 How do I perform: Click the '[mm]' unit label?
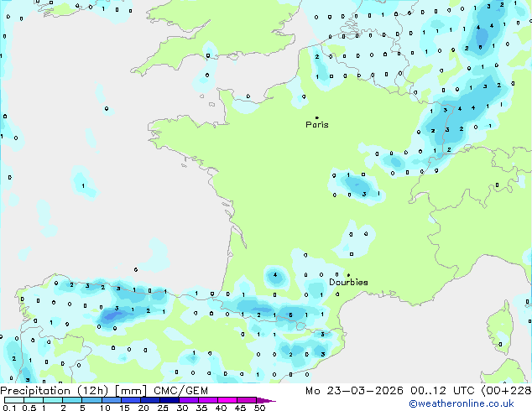click(x=131, y=391)
